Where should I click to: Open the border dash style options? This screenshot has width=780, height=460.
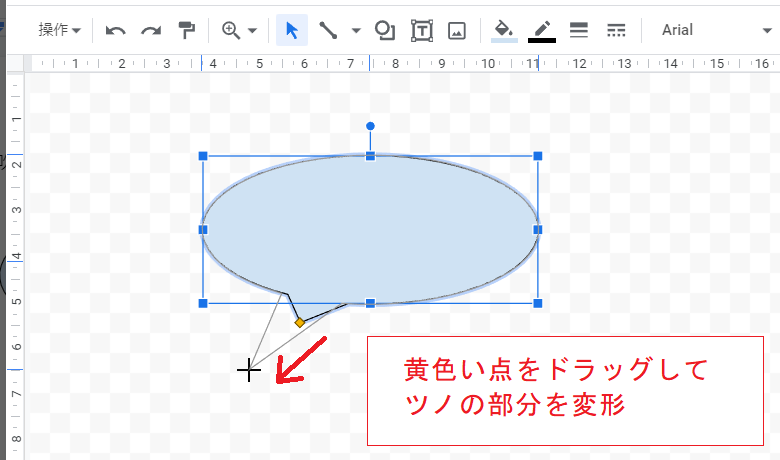point(616,30)
